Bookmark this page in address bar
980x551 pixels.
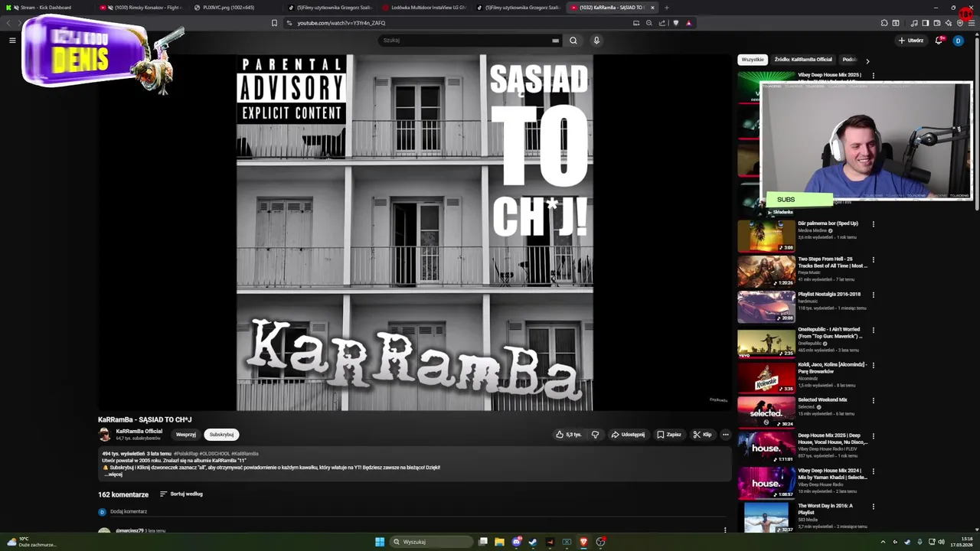(274, 23)
